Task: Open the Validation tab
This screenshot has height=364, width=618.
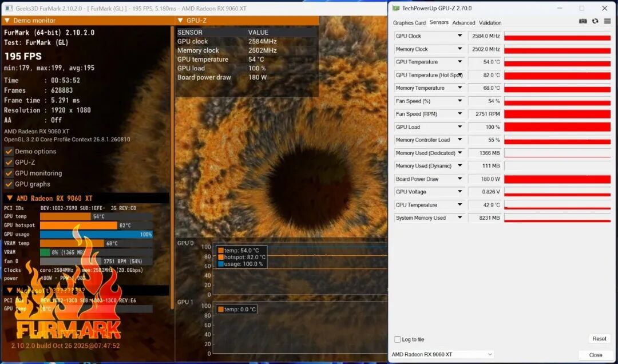Action: coord(490,23)
